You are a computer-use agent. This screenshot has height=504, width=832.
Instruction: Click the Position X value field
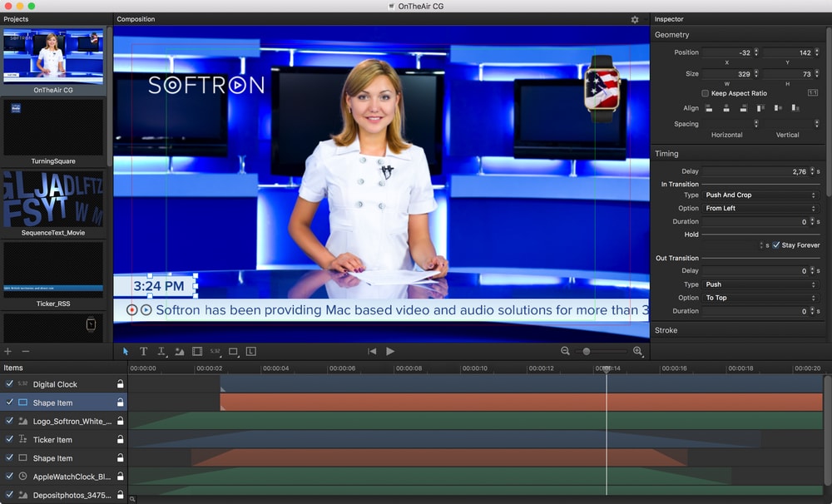point(727,52)
